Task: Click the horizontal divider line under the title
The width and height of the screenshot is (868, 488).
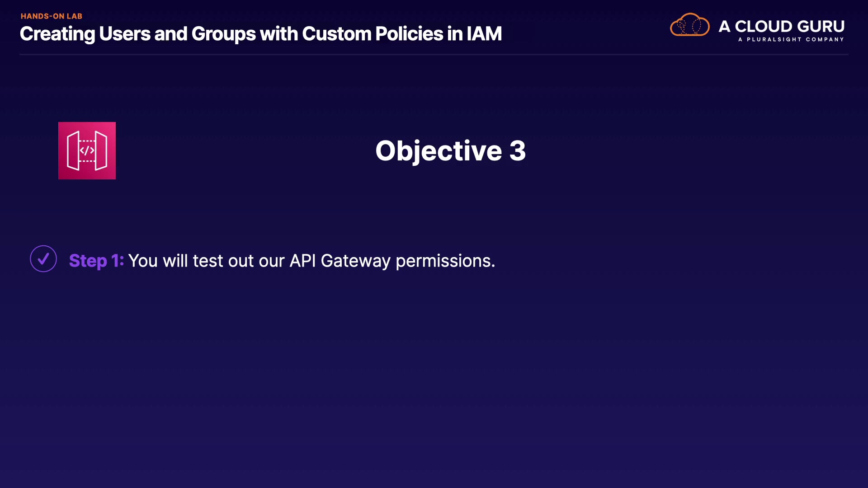Action: click(434, 55)
